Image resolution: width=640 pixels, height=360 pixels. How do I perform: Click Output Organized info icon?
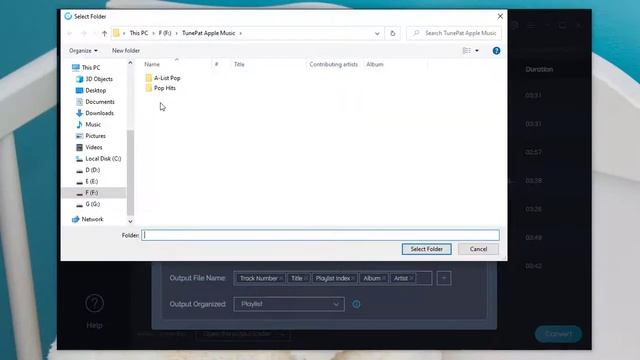[356, 304]
